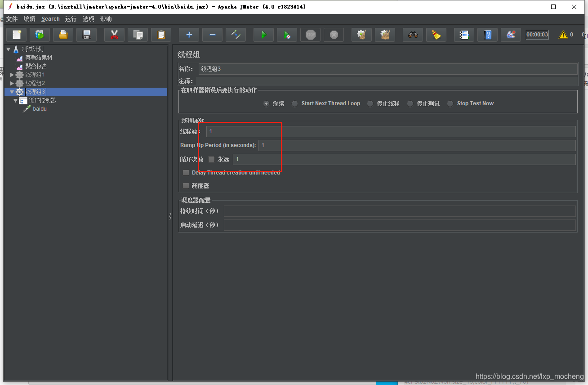
Task: Enable Delay Thread creation until needed checkbox
Action: coord(186,173)
